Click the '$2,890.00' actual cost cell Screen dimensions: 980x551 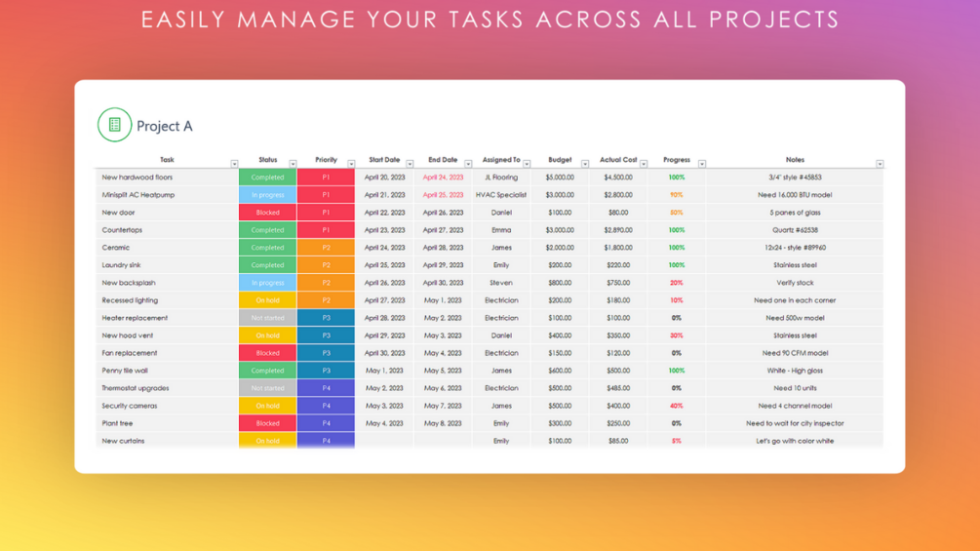coord(618,230)
